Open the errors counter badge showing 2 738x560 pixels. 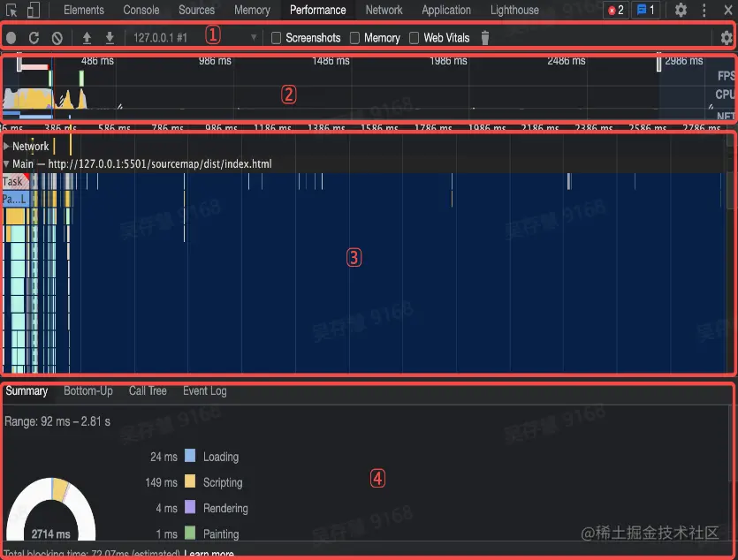tap(616, 10)
